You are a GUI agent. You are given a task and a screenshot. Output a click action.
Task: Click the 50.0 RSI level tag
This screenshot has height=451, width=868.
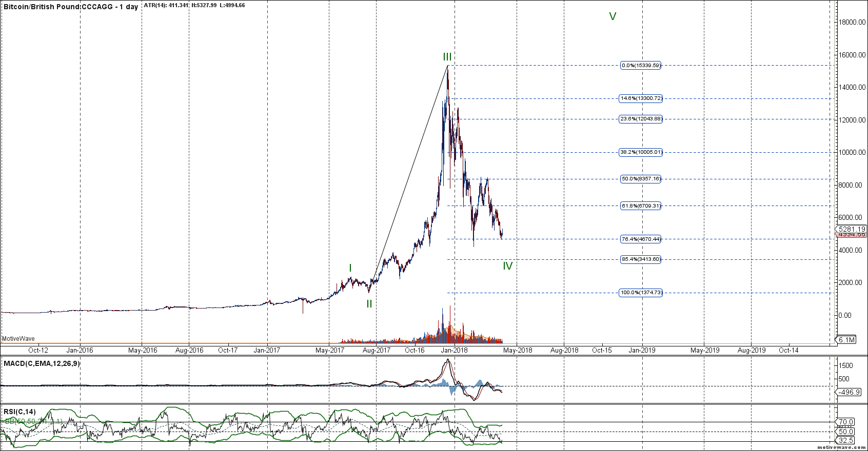[846, 432]
